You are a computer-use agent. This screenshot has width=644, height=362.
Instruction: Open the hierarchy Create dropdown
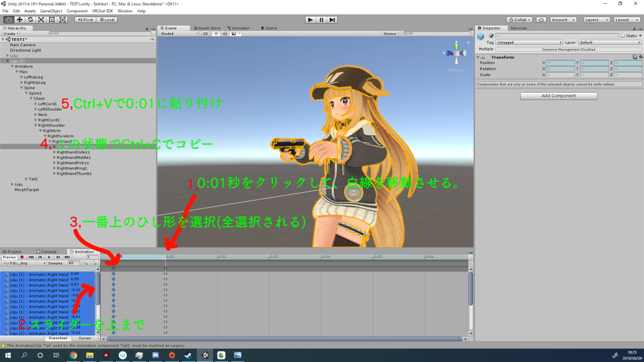pyautogui.click(x=11, y=33)
